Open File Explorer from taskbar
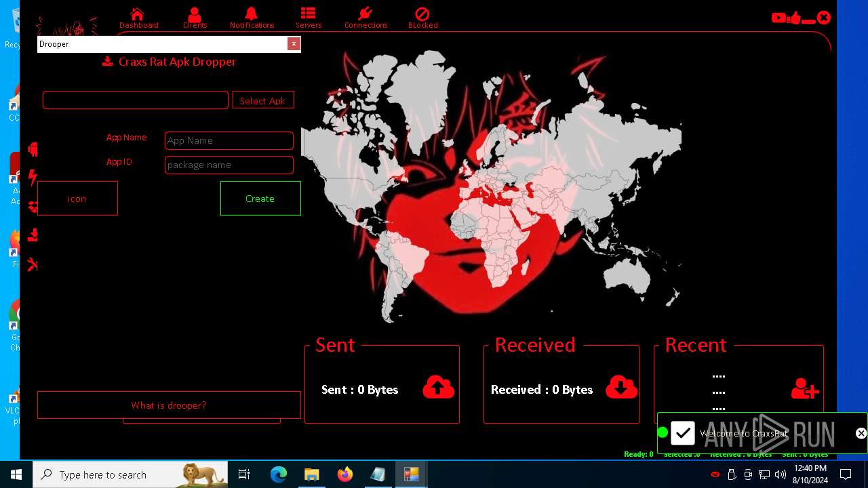Image resolution: width=868 pixels, height=488 pixels. click(311, 474)
